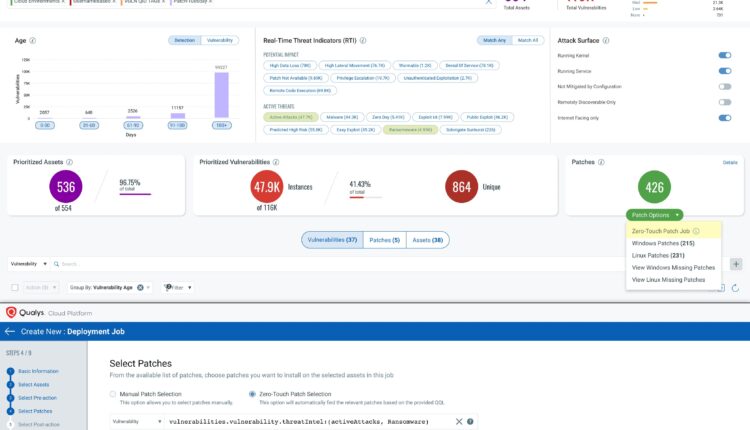Click the Basic Information step circle
The height and width of the screenshot is (430, 750).
pos(11,371)
